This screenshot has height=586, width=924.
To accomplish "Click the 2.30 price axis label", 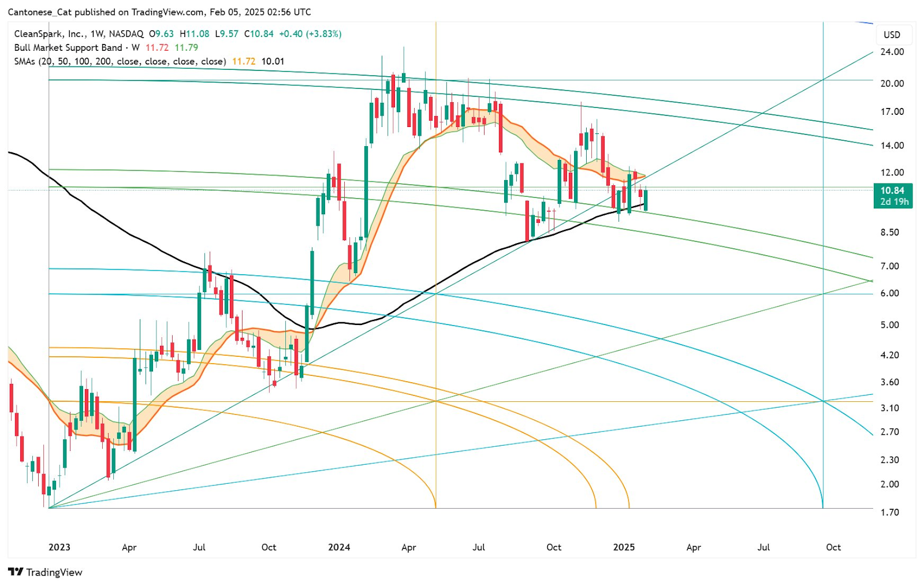I will [x=890, y=460].
